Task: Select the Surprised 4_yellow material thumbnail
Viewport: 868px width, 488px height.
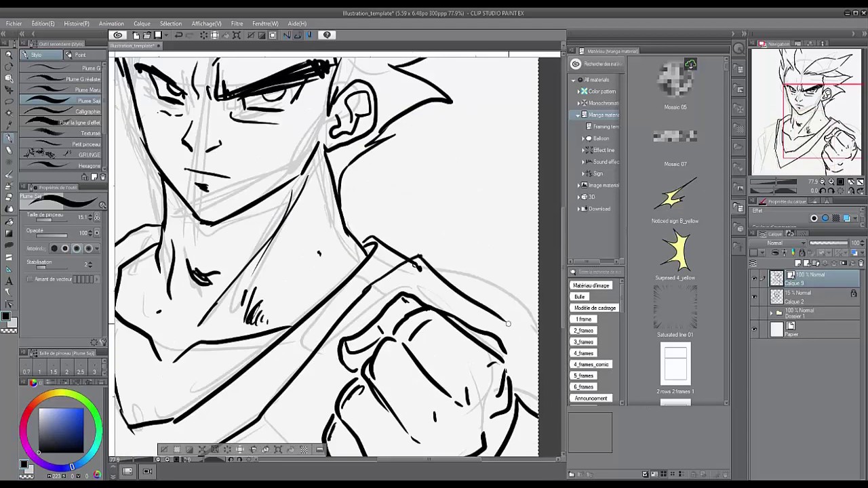Action: pos(675,252)
